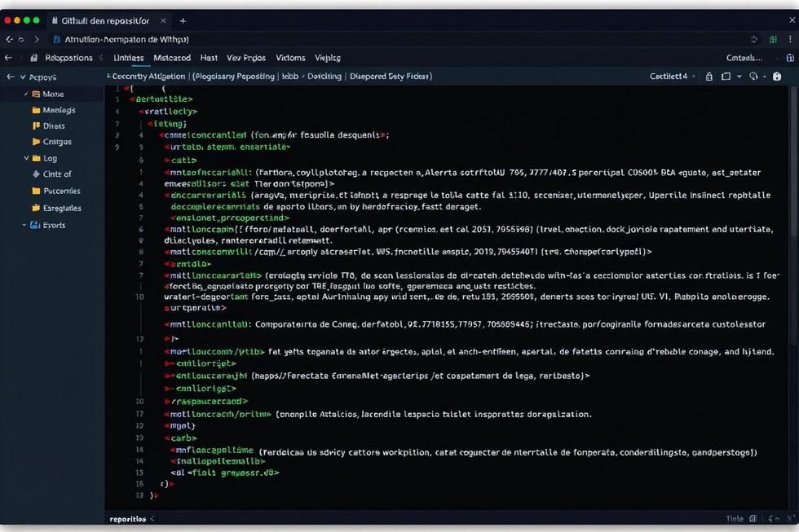The height and width of the screenshot is (532, 799).
Task: Click the orange icon next to Mome
Action: click(36, 95)
